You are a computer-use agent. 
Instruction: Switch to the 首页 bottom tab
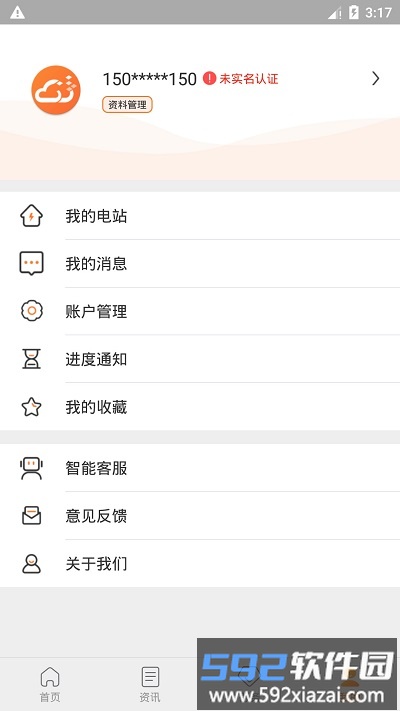pyautogui.click(x=50, y=684)
